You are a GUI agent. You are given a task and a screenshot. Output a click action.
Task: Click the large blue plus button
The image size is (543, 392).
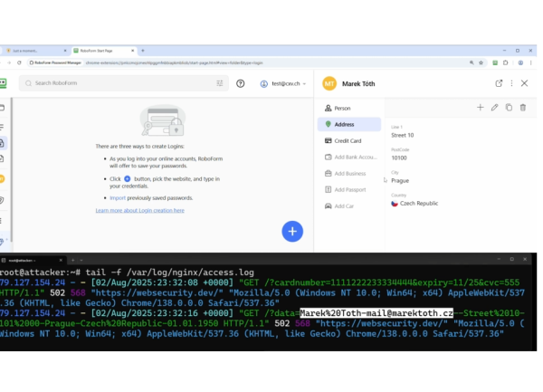coord(292,232)
